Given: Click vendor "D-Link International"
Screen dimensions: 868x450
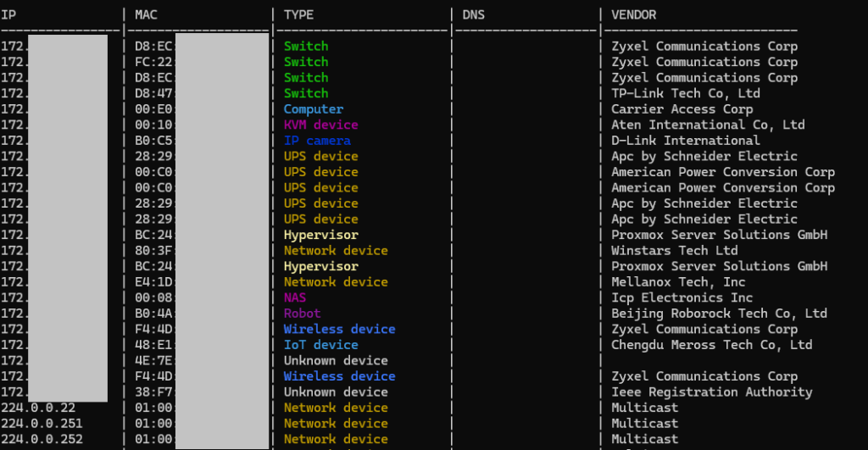Looking at the screenshot, I should (x=685, y=141).
